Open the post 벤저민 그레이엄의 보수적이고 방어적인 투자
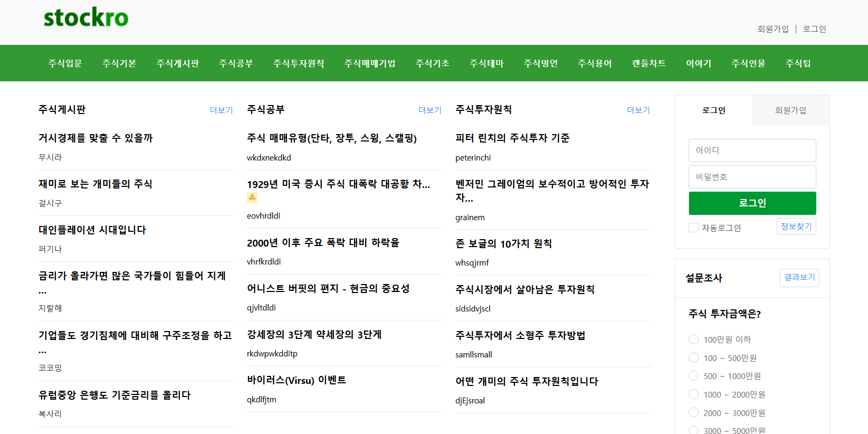This screenshot has height=434, width=868. pos(552,191)
